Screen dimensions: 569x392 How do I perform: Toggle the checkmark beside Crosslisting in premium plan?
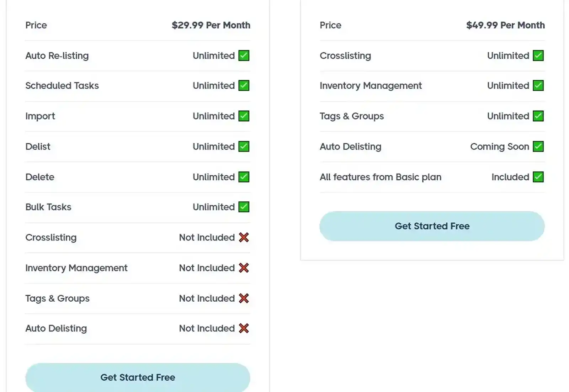[x=538, y=55]
